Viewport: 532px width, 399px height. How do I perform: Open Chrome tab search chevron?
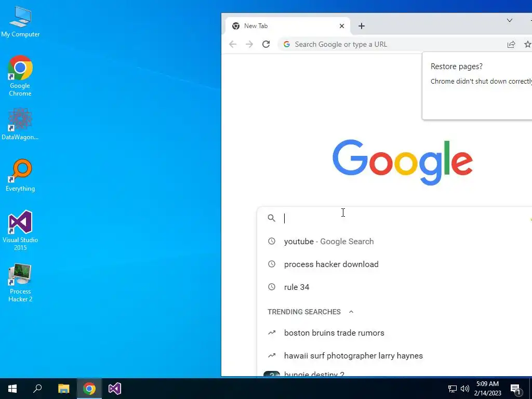[x=510, y=20]
